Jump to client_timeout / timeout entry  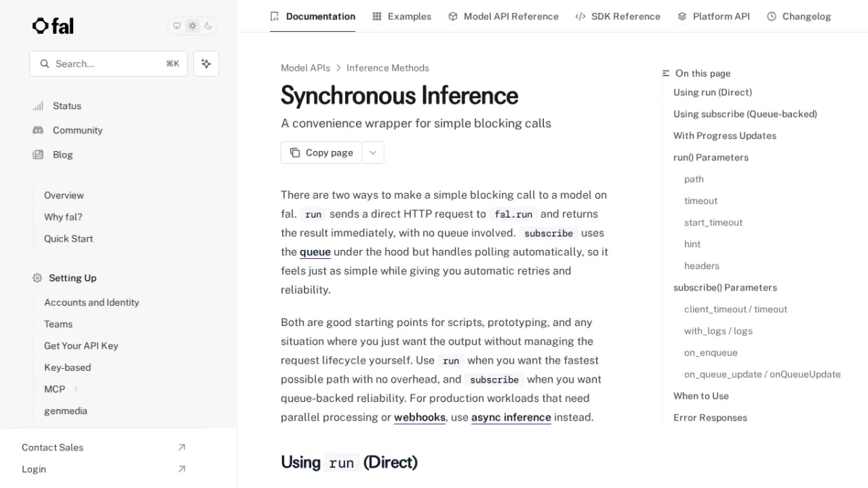pos(736,309)
